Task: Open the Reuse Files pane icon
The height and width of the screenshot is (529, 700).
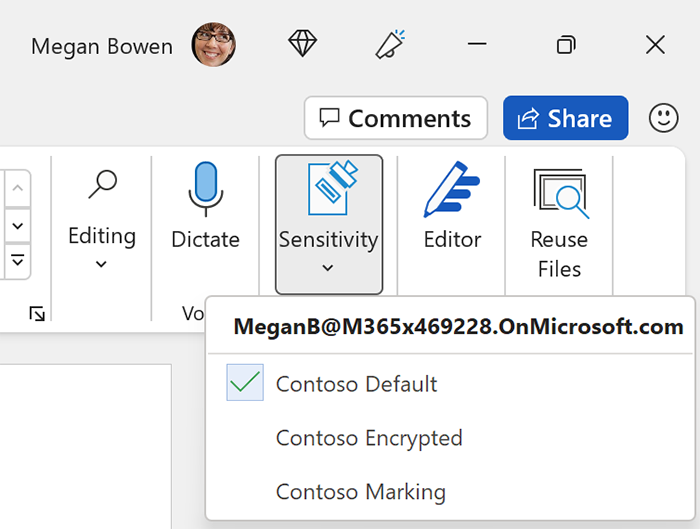Action: 559,192
